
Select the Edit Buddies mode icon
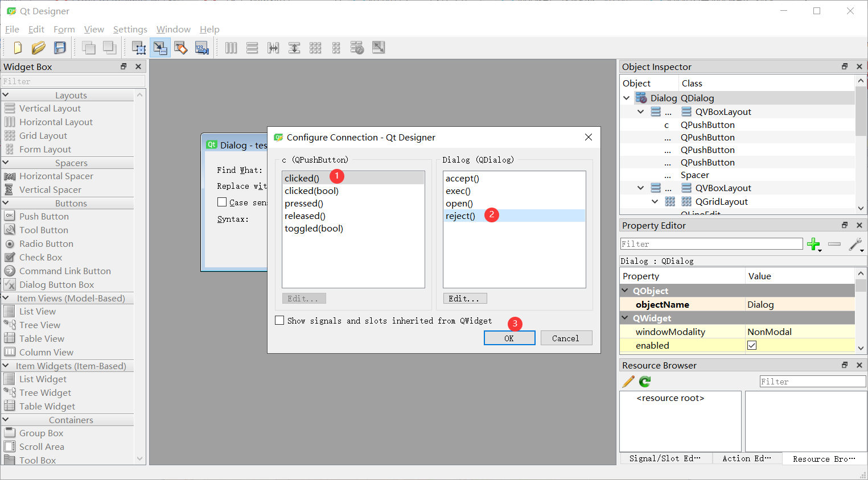[x=181, y=48]
